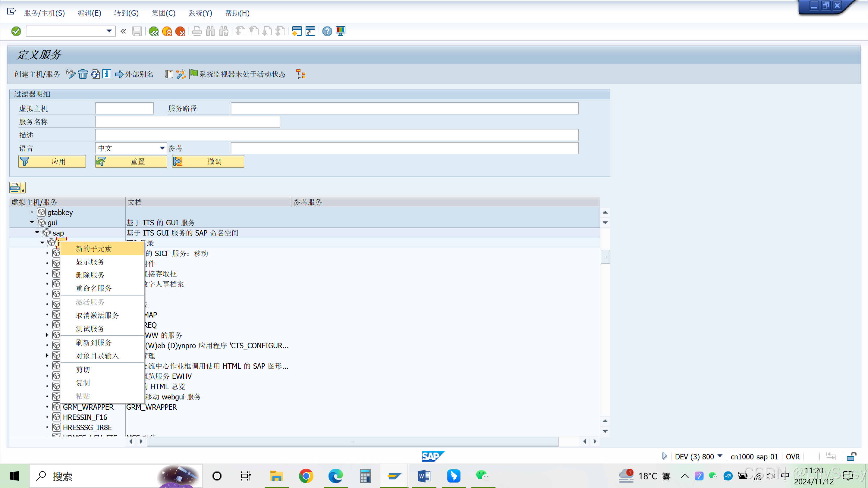
Task: Click the magic wand wizard icon
Action: tap(181, 74)
